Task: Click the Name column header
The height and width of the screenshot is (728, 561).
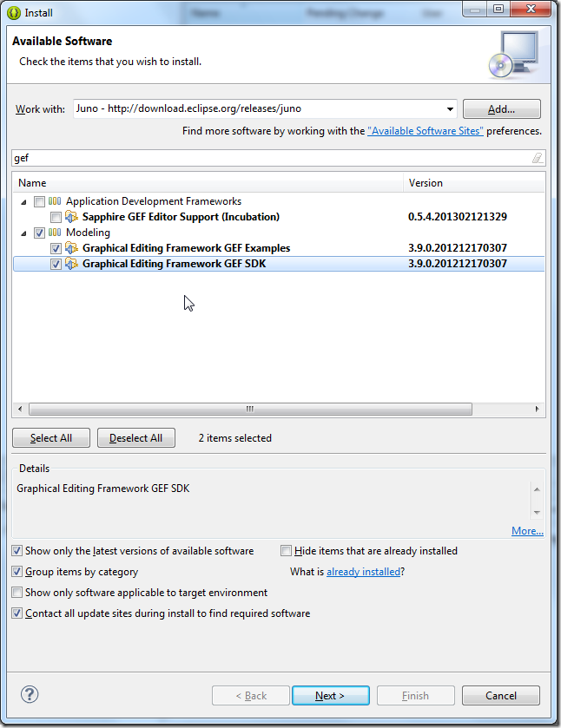Action: [208, 183]
